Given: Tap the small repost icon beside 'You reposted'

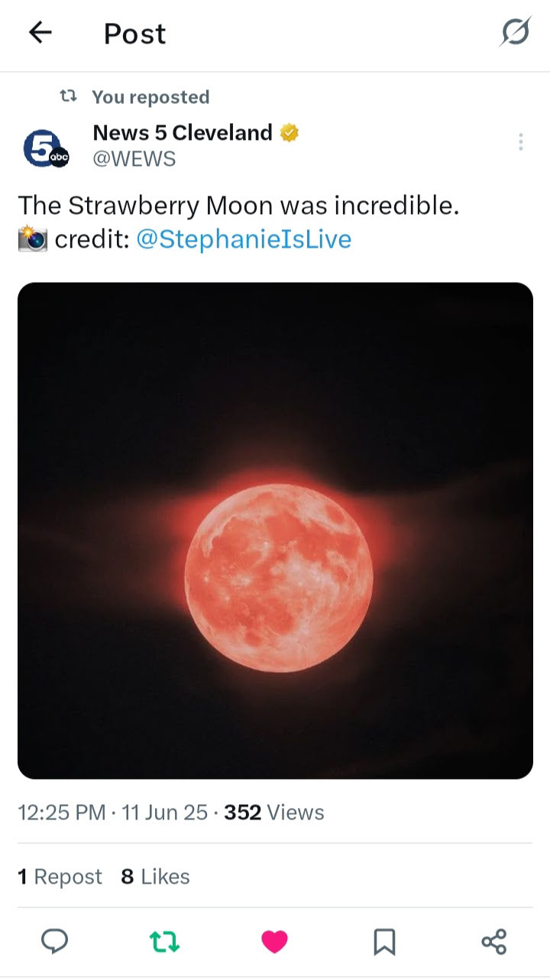Looking at the screenshot, I should coord(69,97).
